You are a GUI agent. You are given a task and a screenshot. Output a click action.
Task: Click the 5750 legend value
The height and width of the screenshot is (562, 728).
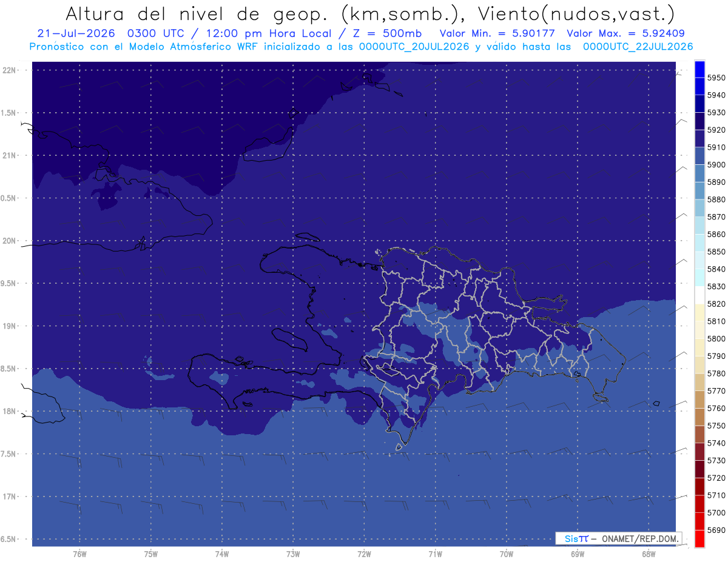click(716, 426)
